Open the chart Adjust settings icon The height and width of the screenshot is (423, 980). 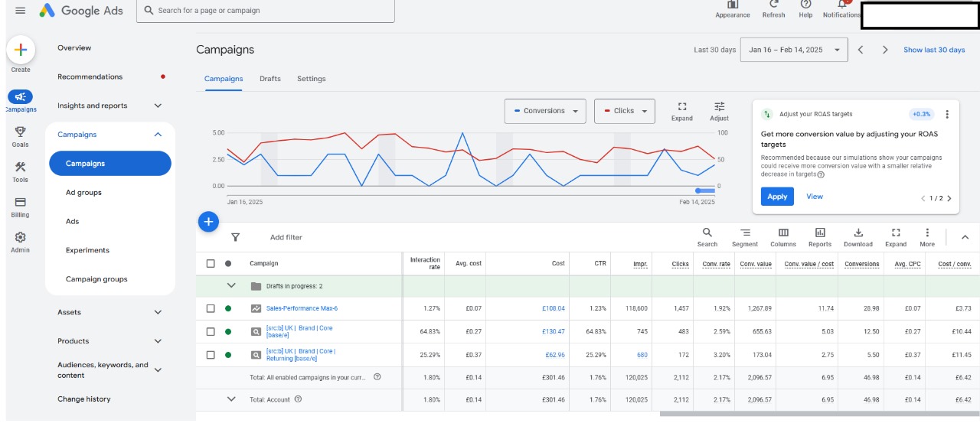click(720, 106)
